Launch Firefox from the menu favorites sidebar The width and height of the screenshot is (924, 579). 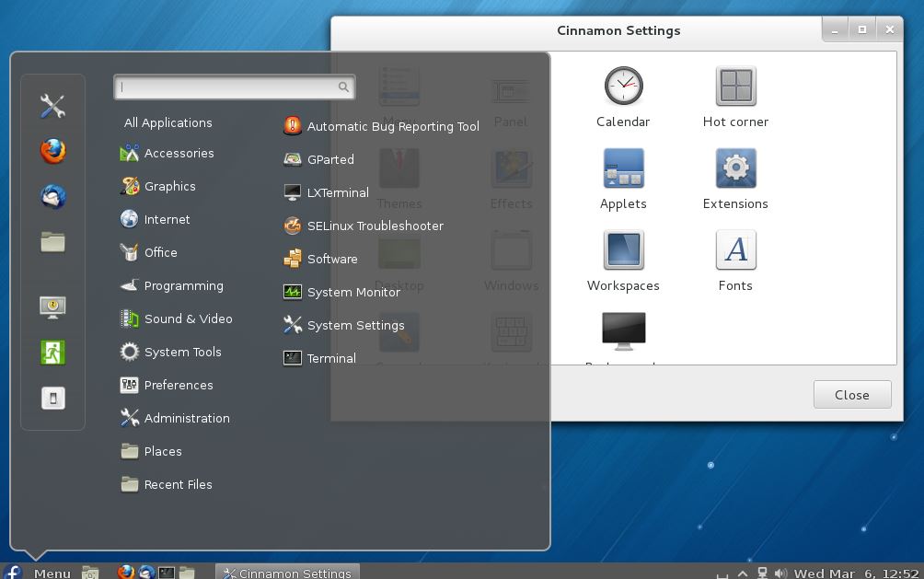(53, 151)
